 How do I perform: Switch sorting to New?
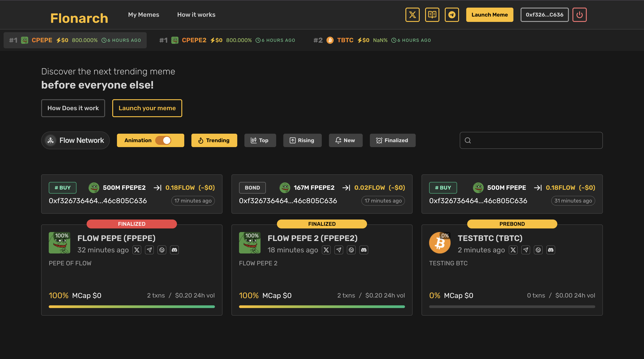tap(345, 140)
